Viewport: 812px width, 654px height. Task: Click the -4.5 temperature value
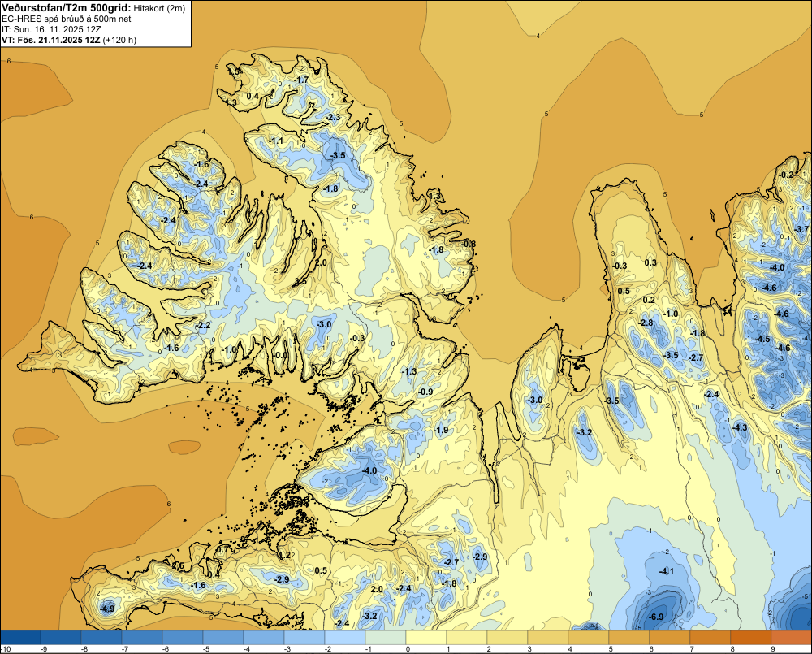pyautogui.click(x=762, y=339)
